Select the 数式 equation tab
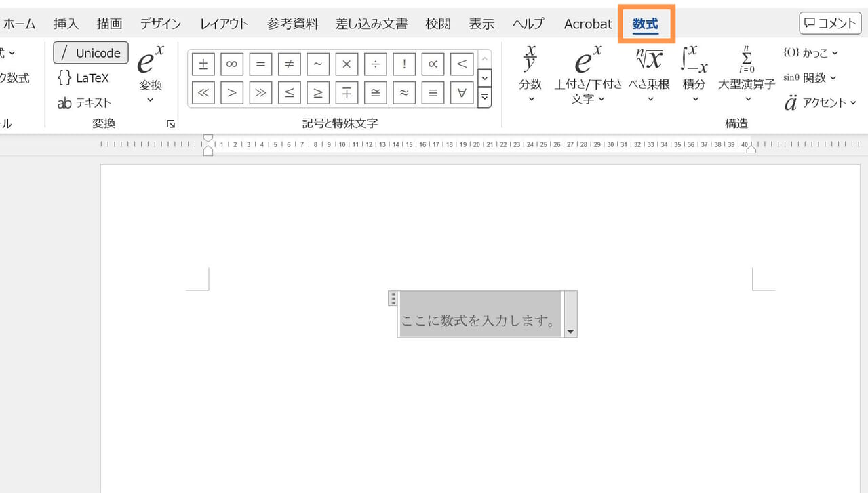Screen dimensions: 868x493 pyautogui.click(x=646, y=24)
